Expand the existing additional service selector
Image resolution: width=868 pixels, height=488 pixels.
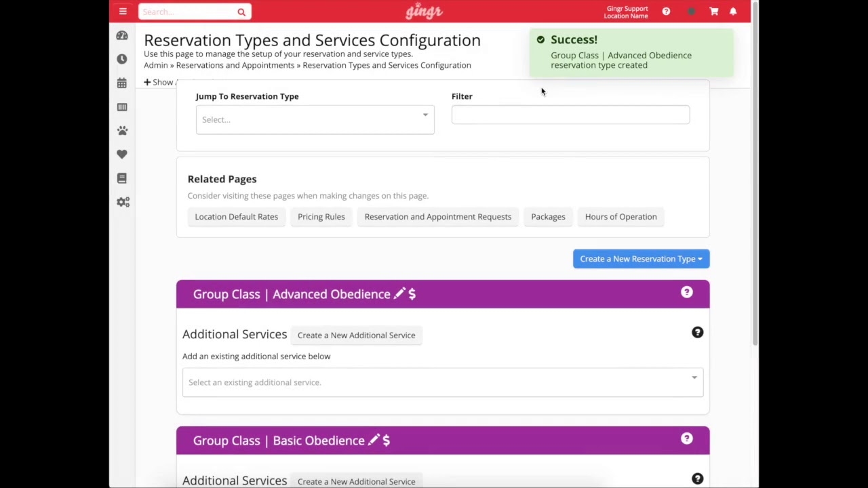point(442,382)
